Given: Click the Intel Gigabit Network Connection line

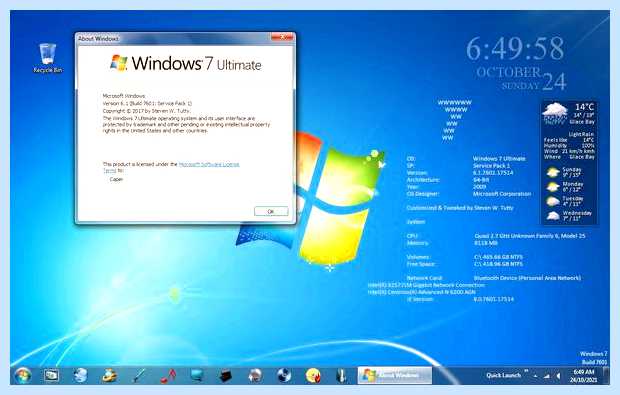Looking at the screenshot, I should pyautogui.click(x=426, y=285).
